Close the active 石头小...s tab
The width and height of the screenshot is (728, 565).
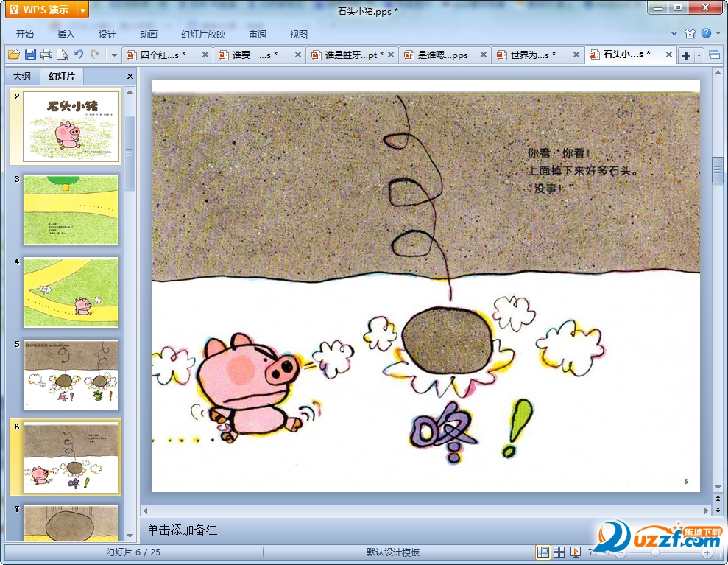[x=669, y=55]
